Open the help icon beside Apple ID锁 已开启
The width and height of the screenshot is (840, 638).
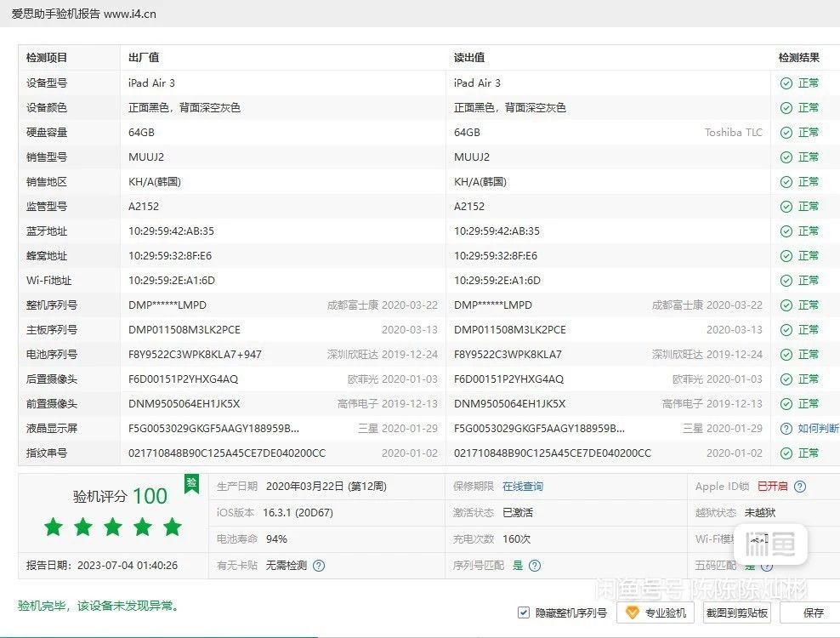800,487
